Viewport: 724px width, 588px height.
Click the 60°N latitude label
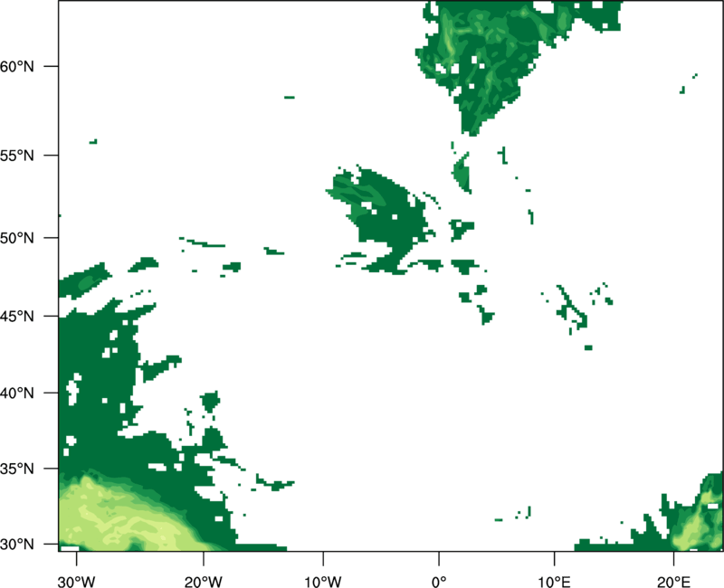(x=17, y=66)
